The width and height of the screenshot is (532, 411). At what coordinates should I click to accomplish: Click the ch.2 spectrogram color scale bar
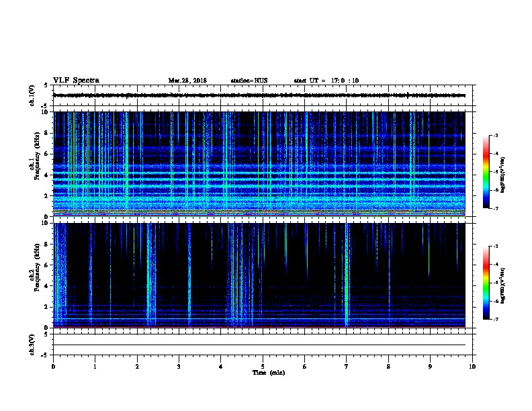486,283
